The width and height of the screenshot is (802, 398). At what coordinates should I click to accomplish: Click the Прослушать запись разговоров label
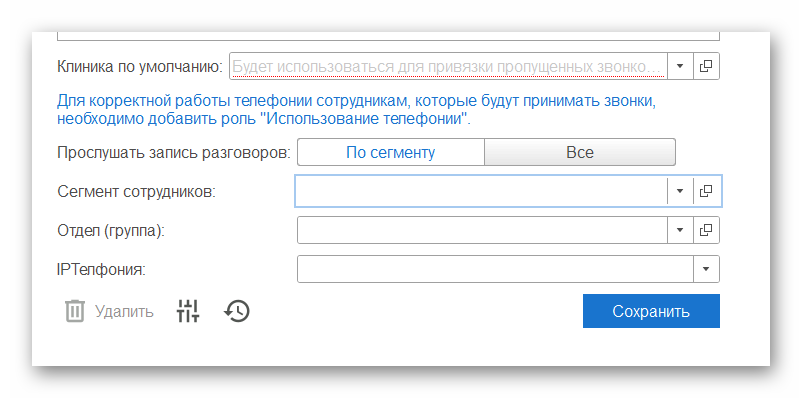174,152
